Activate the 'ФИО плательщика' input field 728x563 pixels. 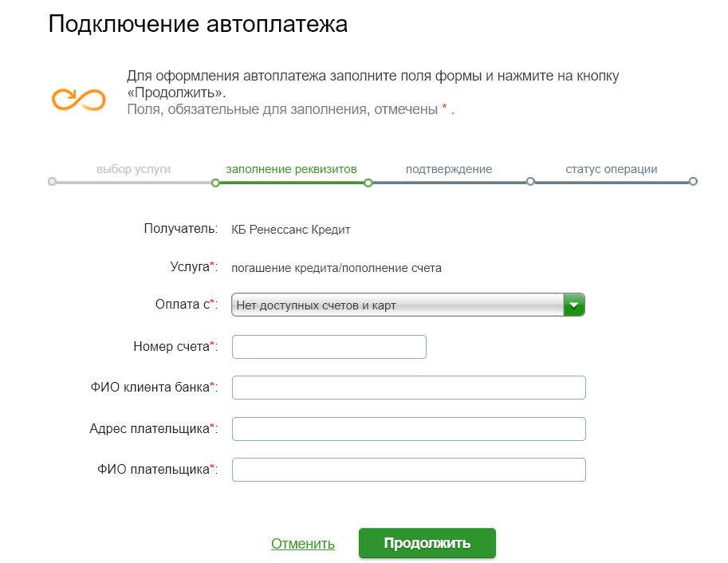pyautogui.click(x=408, y=470)
